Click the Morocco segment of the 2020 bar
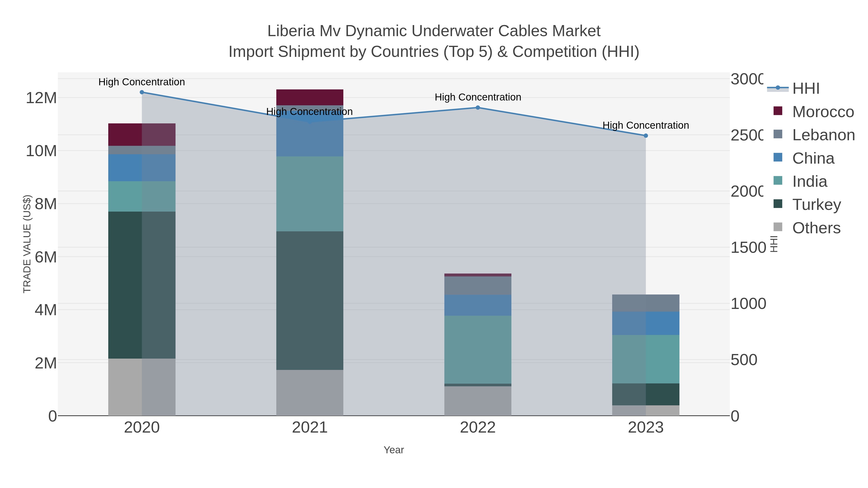868x488 pixels. pyautogui.click(x=142, y=135)
